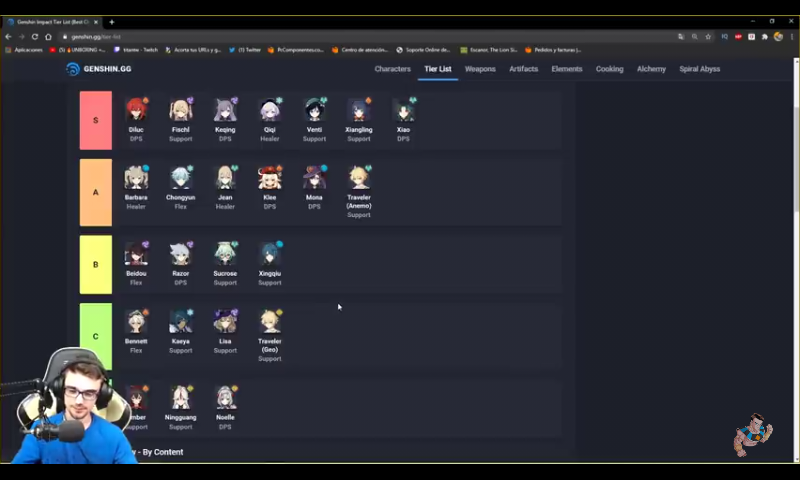
Task: Open Mona's character portrait
Action: [x=314, y=178]
